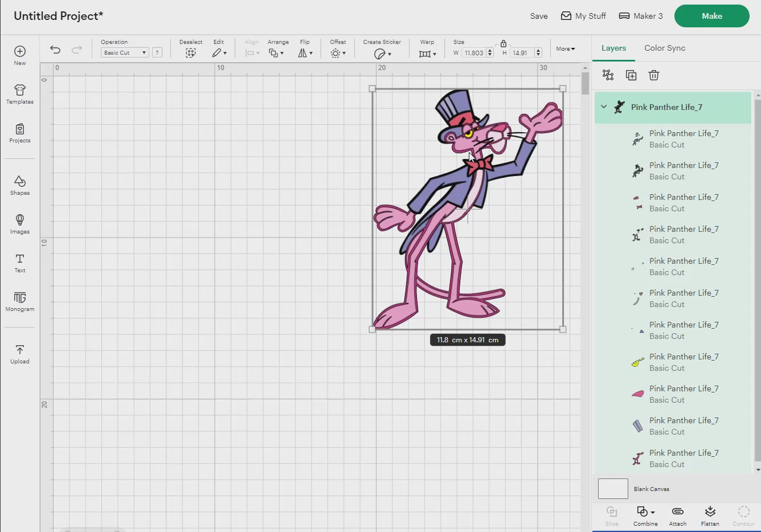Screen dimensions: 761x532
Task: Toggle the size aspect ratio lock
Action: pos(504,43)
